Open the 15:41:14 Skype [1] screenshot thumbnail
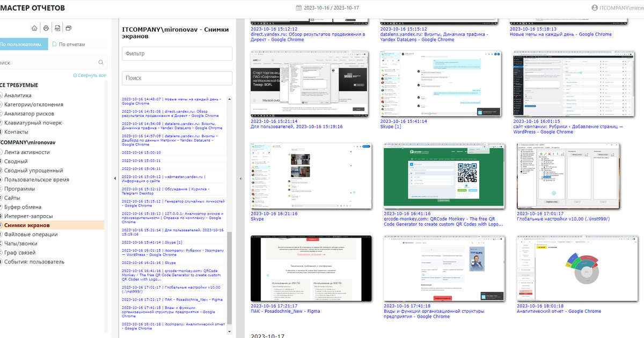Viewport: 644px width, 338px height. coord(441,84)
